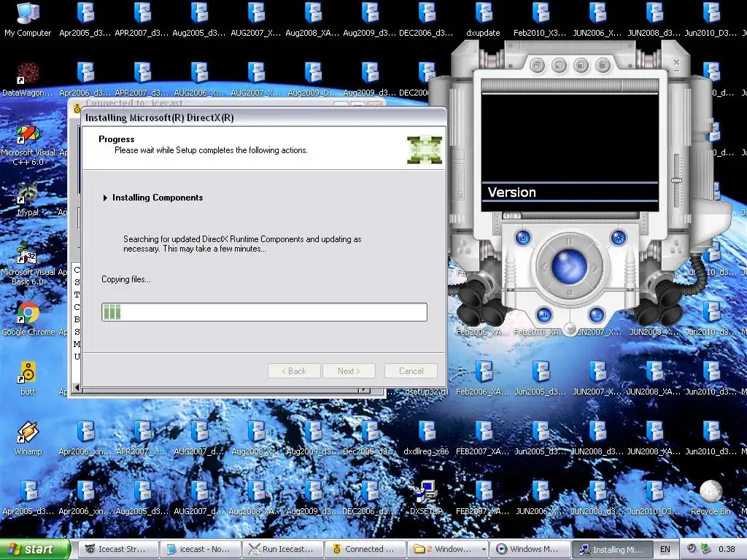Click the media player volume slider handle
Image resolution: width=747 pixels, height=560 pixels.
coord(676,181)
